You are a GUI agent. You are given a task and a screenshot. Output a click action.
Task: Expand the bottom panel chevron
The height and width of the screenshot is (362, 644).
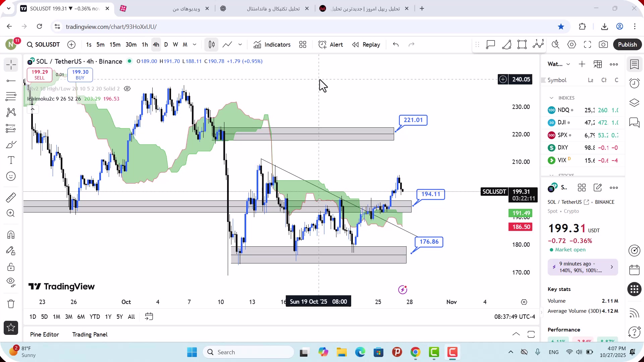pos(516,335)
